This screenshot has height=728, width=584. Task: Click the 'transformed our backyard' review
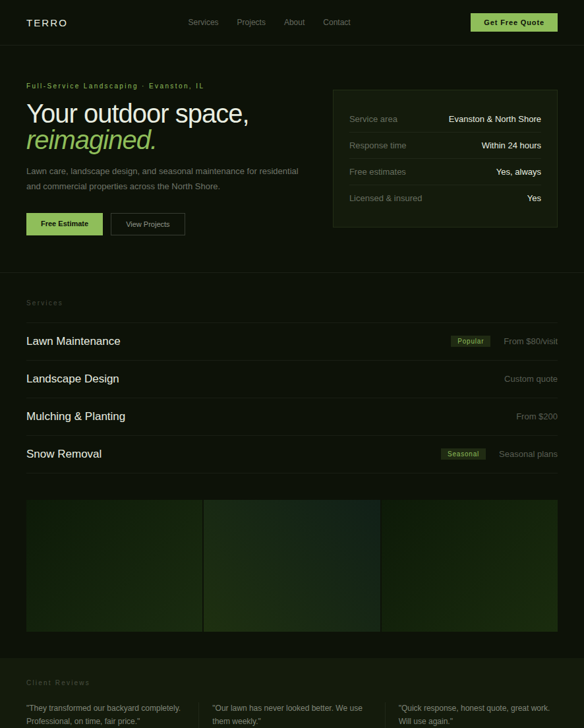pos(103,715)
